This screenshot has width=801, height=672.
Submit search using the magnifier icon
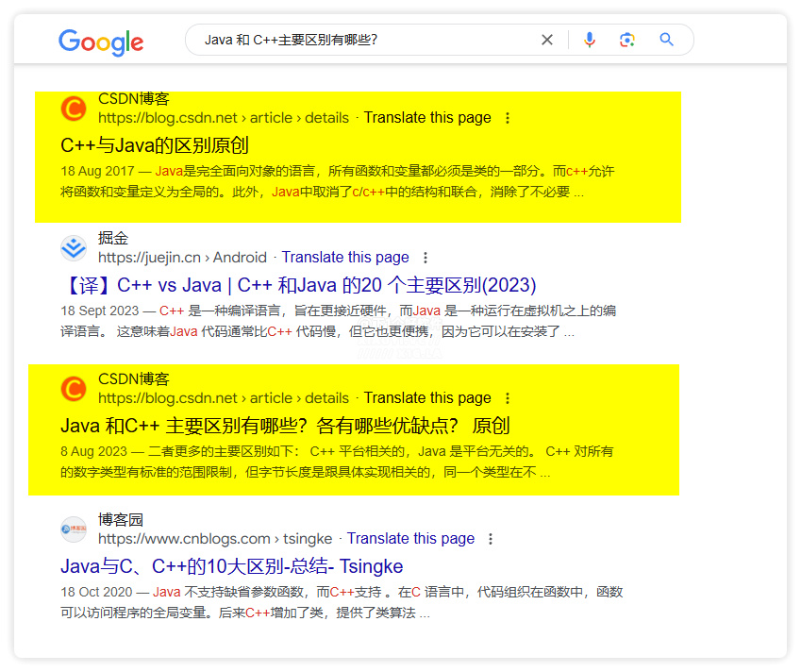[666, 40]
